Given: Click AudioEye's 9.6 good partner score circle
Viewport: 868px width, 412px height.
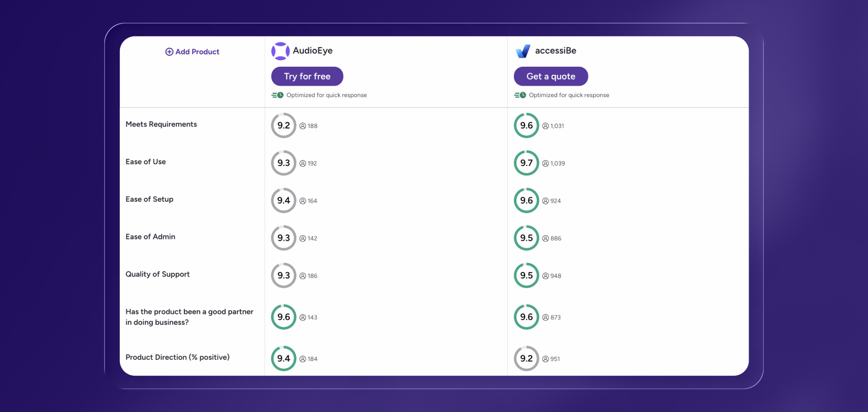Looking at the screenshot, I should point(283,317).
